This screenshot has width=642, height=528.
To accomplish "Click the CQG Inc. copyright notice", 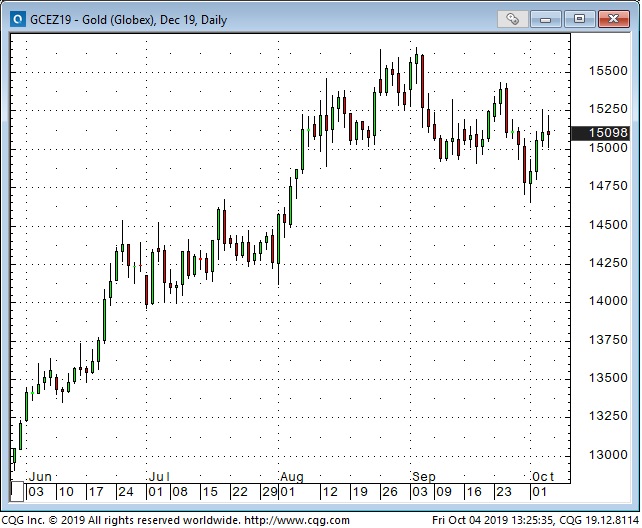I will [120, 520].
